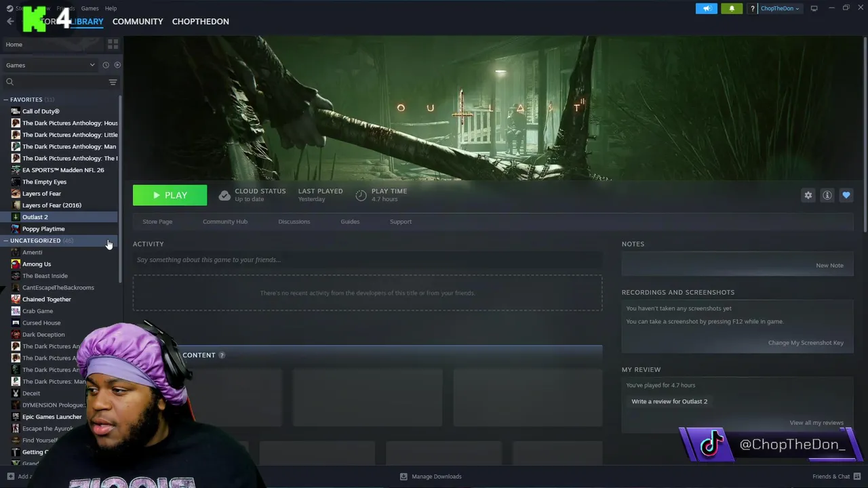Viewport: 868px width, 488px height.
Task: Click the Crab Game list icon
Action: click(x=16, y=311)
